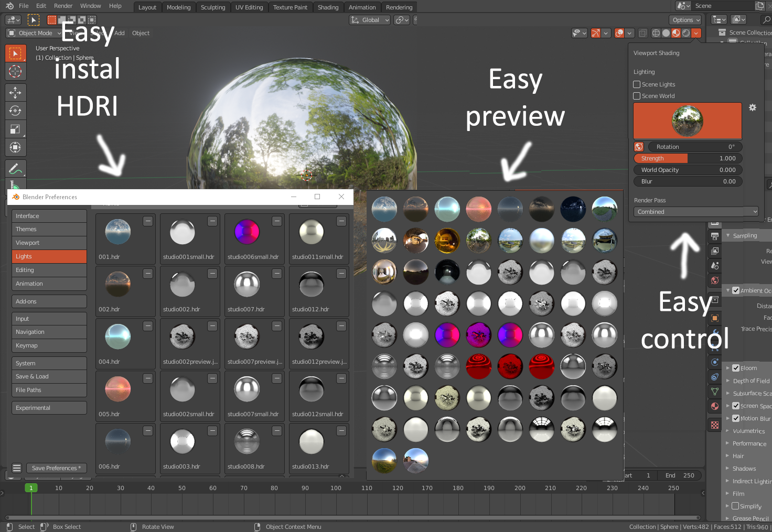772x532 pixels.
Task: Open the Material properties tab
Action: [x=714, y=406]
